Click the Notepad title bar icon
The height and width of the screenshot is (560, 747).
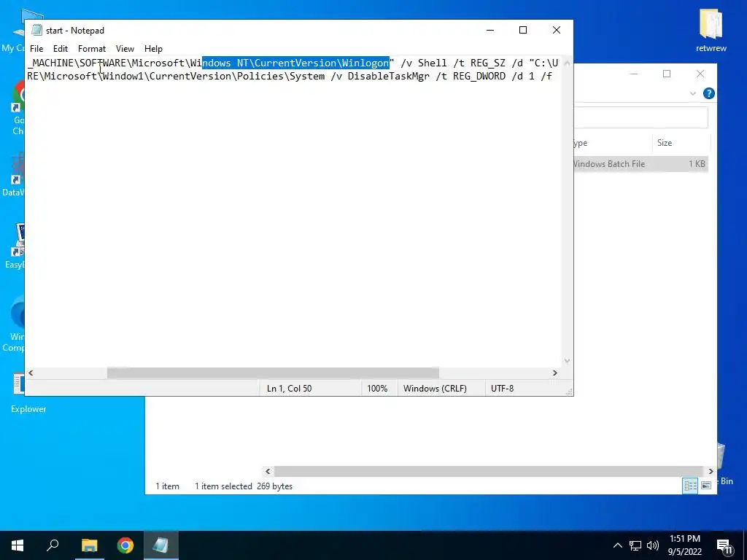click(x=36, y=30)
